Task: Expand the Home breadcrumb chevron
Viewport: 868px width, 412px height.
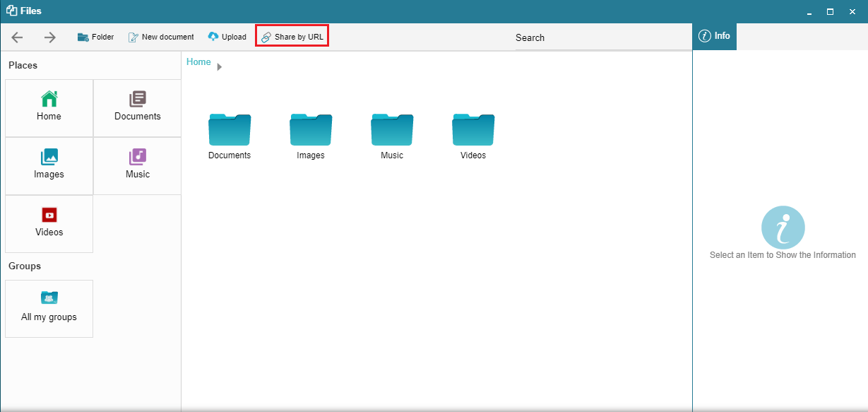Action: 219,64
